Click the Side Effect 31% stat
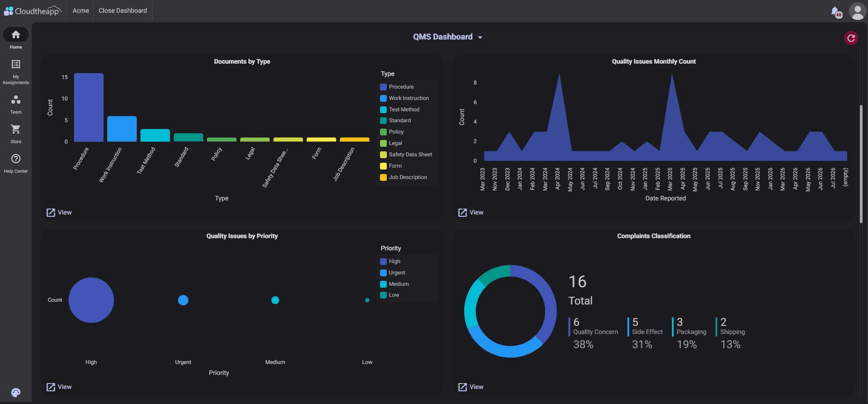 (645, 333)
